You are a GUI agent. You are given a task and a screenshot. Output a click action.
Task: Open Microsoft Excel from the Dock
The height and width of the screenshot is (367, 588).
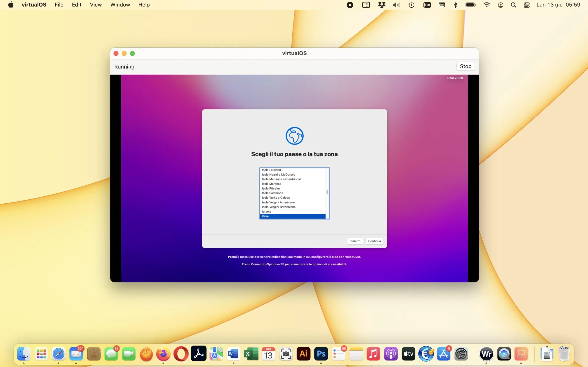point(251,354)
